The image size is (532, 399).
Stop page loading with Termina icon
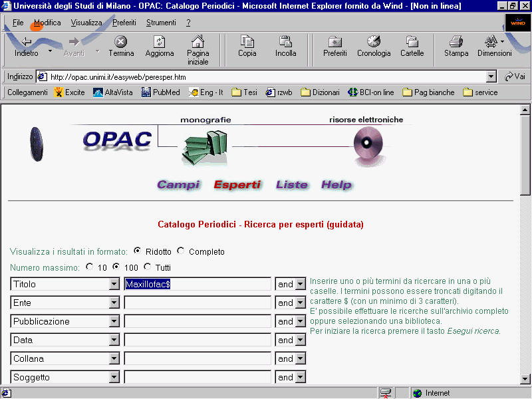point(121,42)
